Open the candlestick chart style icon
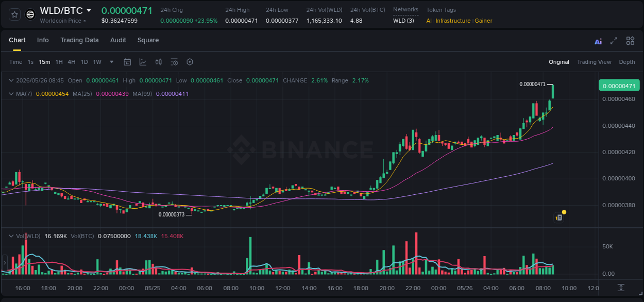The height and width of the screenshot is (302, 644). point(159,62)
